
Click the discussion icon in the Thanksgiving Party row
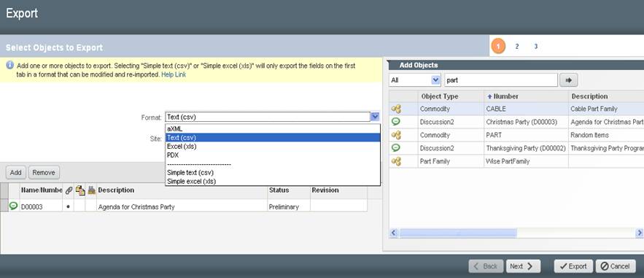[396, 148]
